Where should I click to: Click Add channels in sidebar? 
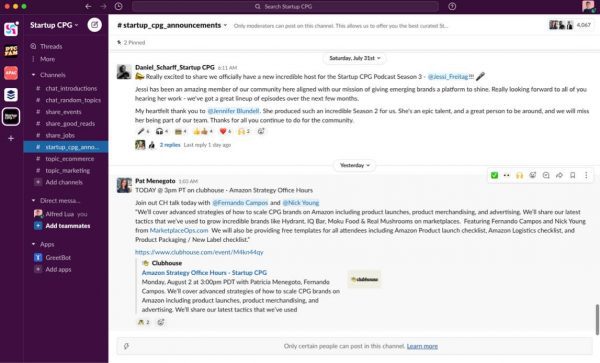pos(64,182)
